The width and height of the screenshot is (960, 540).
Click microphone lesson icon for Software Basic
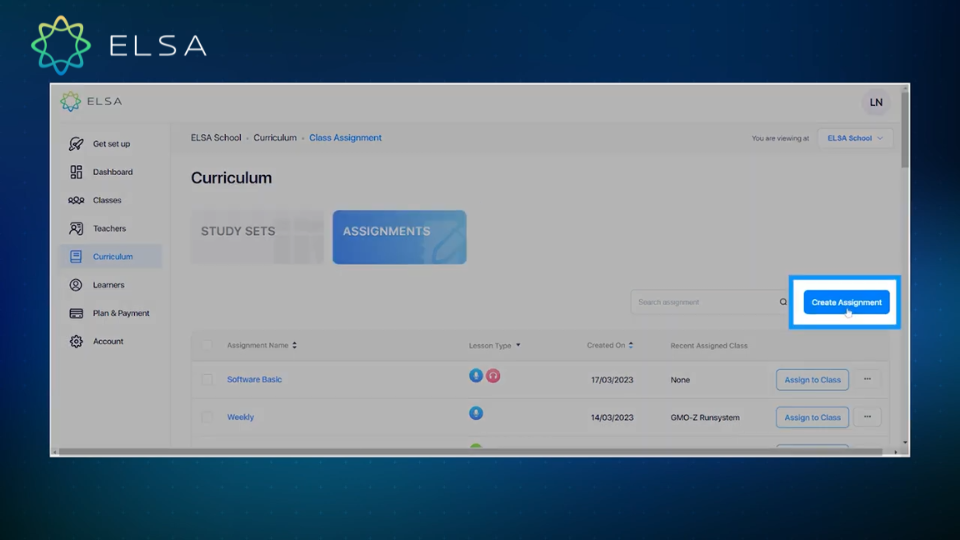(x=476, y=375)
